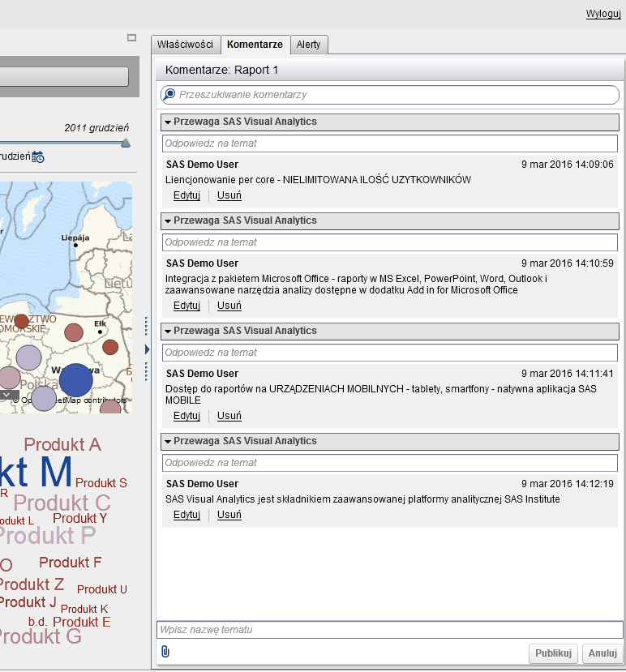Delete the Liencjonowanie per core comment
626x672 pixels.
229,195
